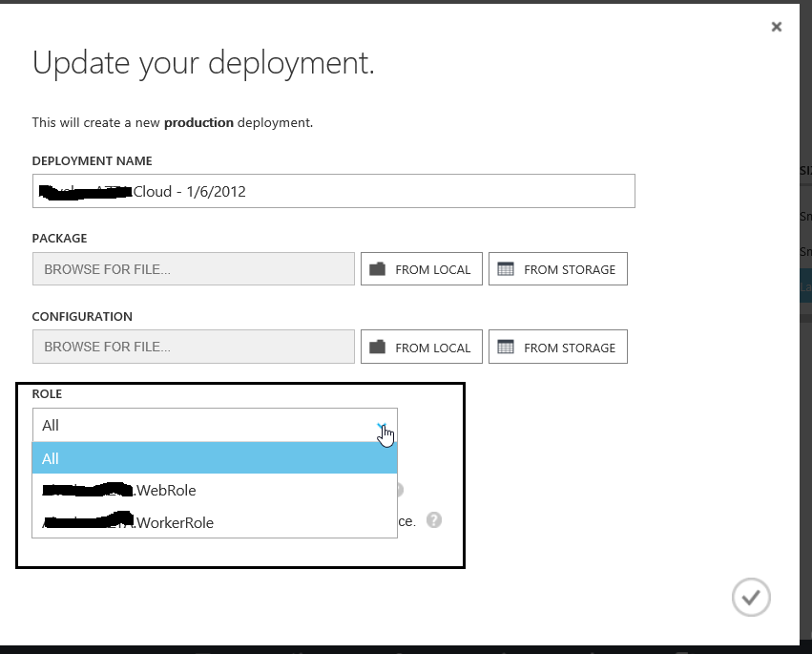Confirm deployment with the checkmark button
This screenshot has height=654, width=812.
(751, 597)
